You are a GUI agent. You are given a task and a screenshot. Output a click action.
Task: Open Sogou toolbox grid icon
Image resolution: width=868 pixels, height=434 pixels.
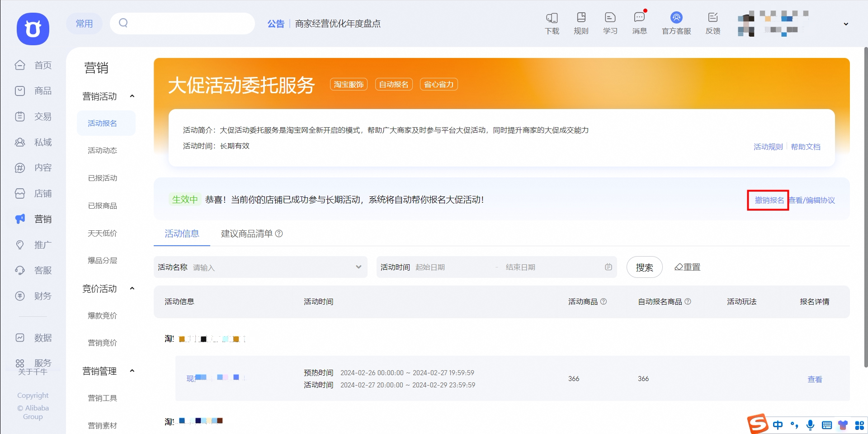pyautogui.click(x=859, y=425)
